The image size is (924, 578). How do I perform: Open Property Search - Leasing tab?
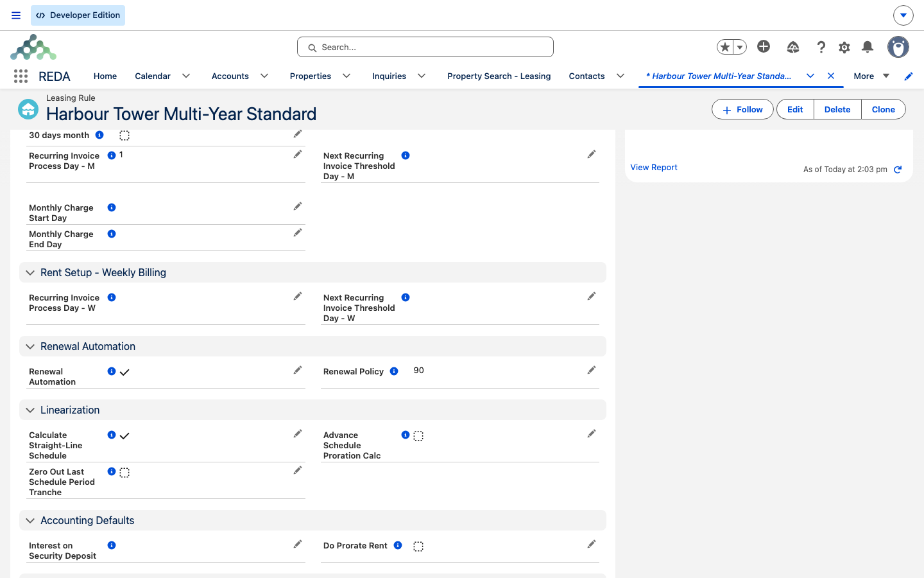tap(499, 76)
